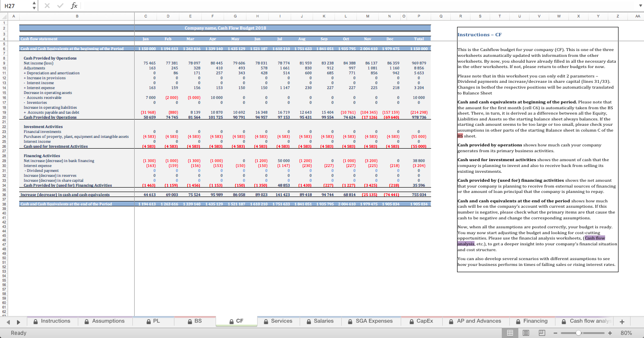
Task: Click the Name Box showing H27
Action: [16, 5]
